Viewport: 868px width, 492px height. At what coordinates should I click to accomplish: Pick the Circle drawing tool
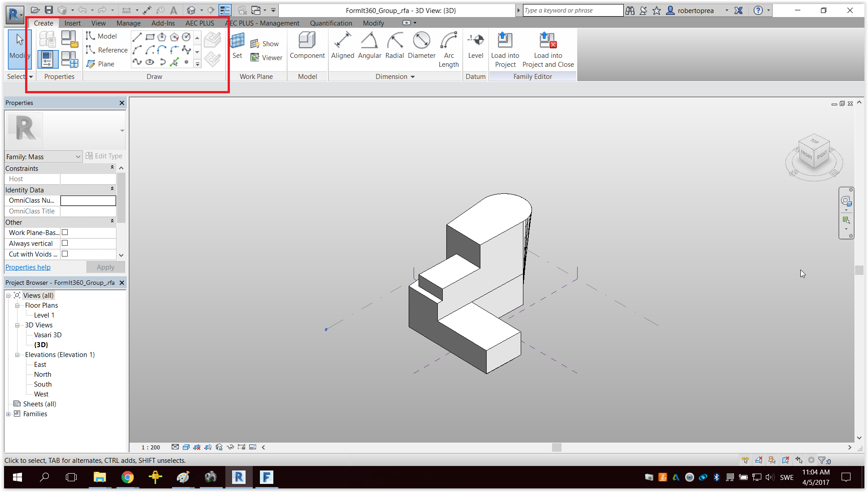(x=186, y=37)
